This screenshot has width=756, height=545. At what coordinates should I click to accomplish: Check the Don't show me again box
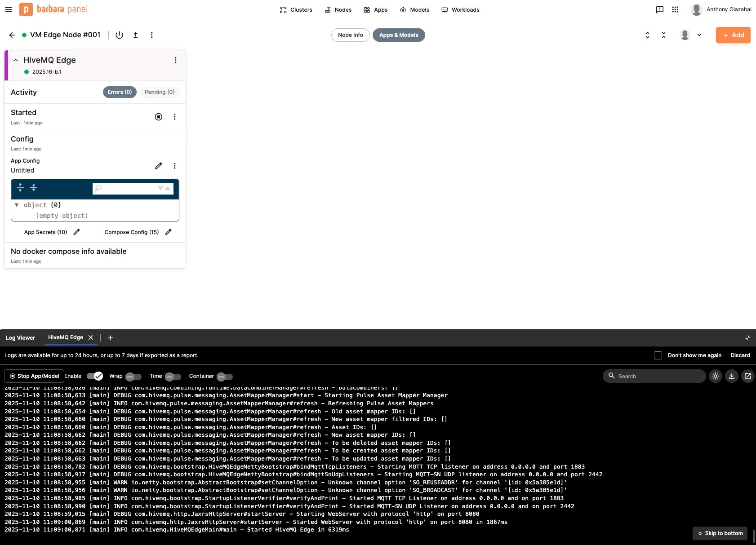tap(658, 355)
